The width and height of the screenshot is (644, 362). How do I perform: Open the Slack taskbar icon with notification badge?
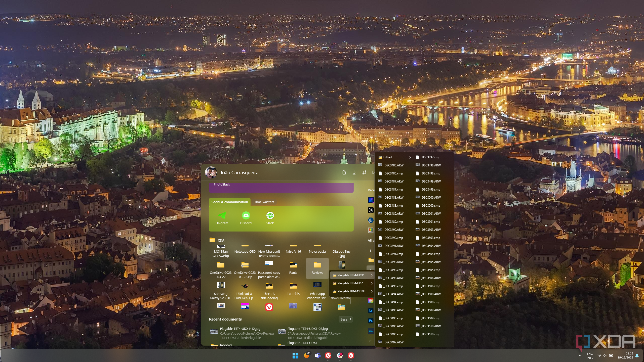[340, 355]
